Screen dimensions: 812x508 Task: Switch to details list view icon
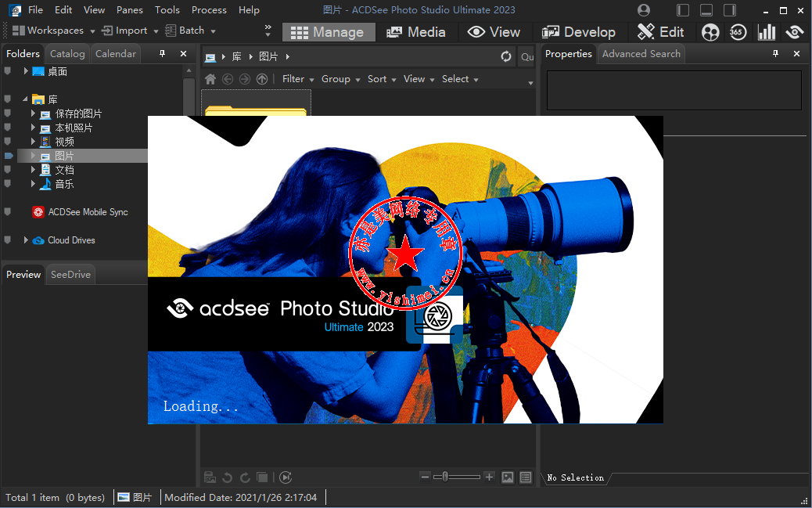526,477
